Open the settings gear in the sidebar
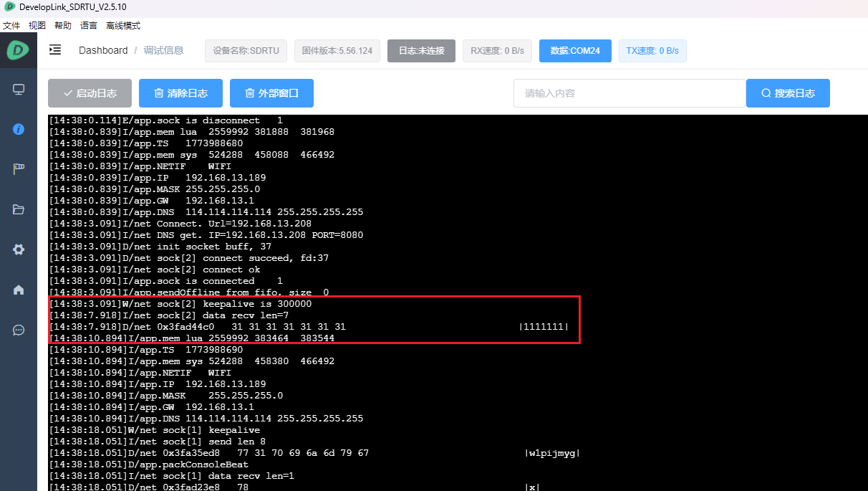 [x=19, y=249]
